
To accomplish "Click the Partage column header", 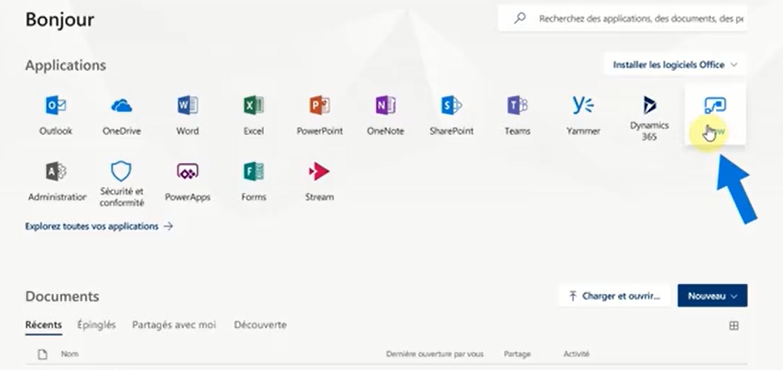I will (517, 354).
